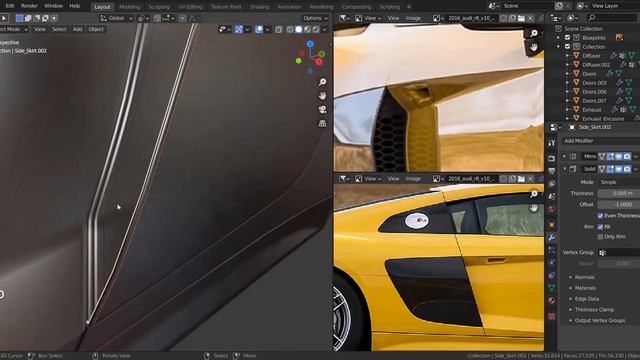Image resolution: width=640 pixels, height=360 pixels.
Task: Toggle Even Thickness checkbox
Action: [600, 216]
